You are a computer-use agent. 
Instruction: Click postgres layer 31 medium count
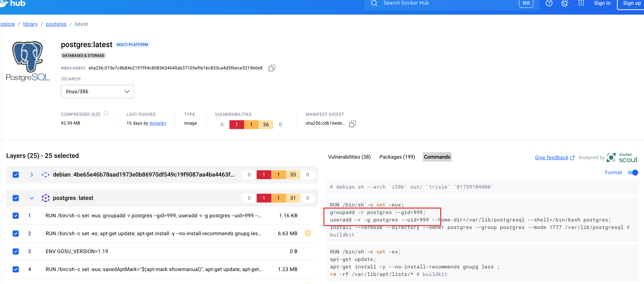(293, 198)
